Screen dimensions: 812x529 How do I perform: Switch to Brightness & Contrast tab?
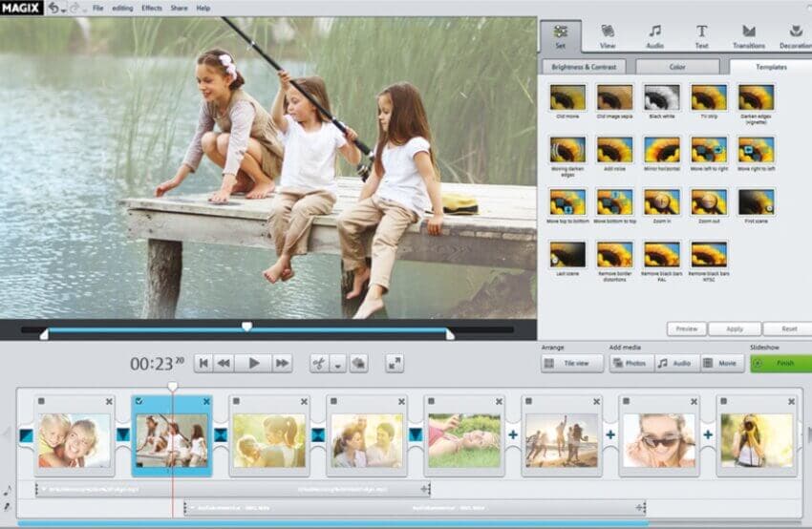coord(584,67)
